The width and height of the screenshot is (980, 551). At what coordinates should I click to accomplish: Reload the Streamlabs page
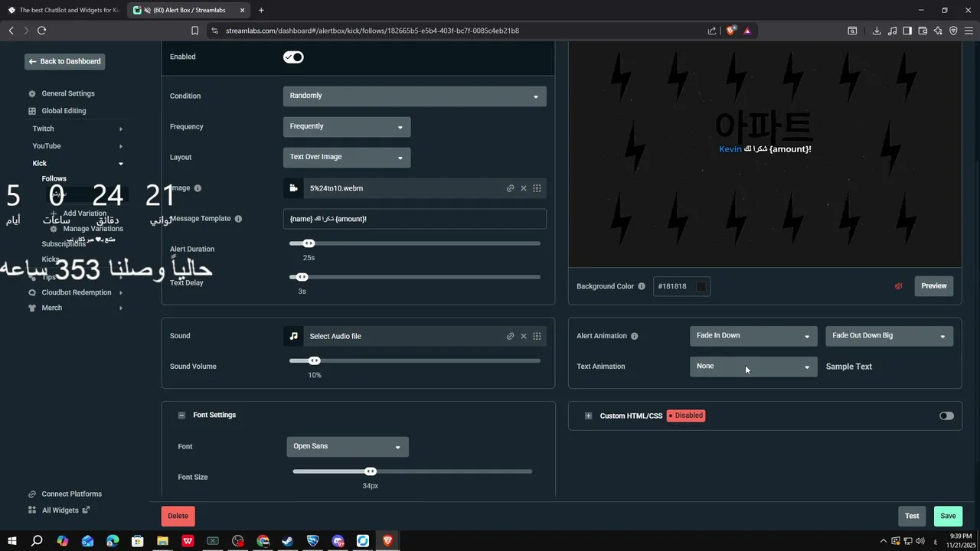pyautogui.click(x=41, y=31)
